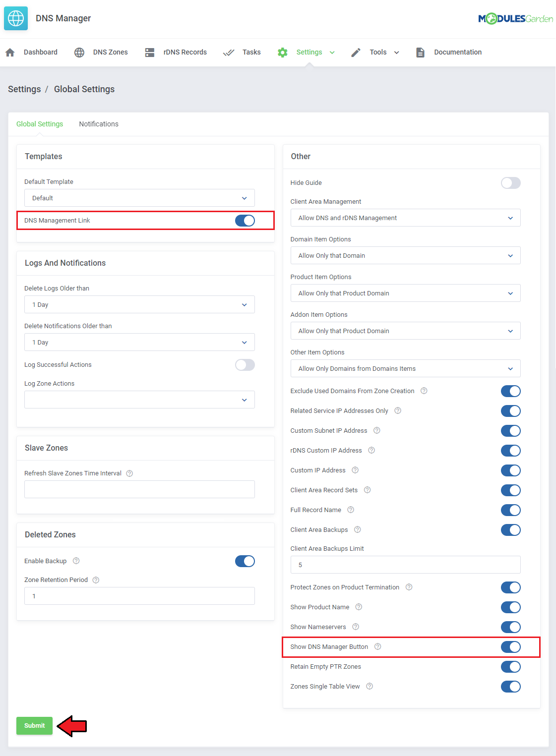This screenshot has width=556, height=756.
Task: Open the Client Area Management dropdown
Action: pos(405,218)
